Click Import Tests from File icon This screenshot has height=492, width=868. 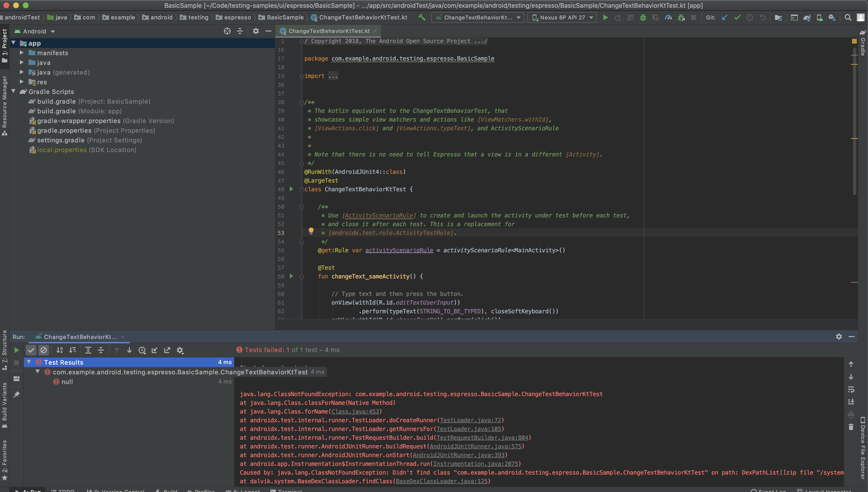(x=155, y=350)
